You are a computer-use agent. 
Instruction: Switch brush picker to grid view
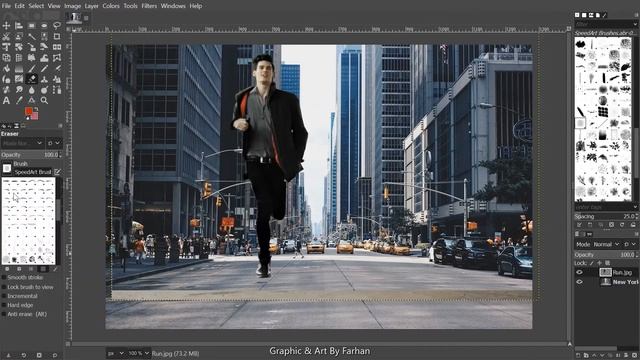point(43,269)
